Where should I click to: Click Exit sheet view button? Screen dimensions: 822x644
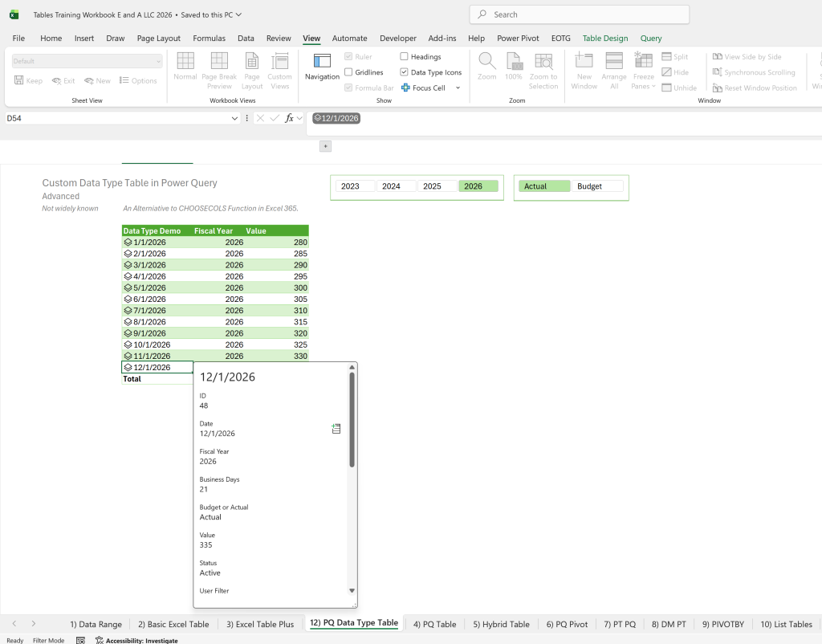[63, 81]
